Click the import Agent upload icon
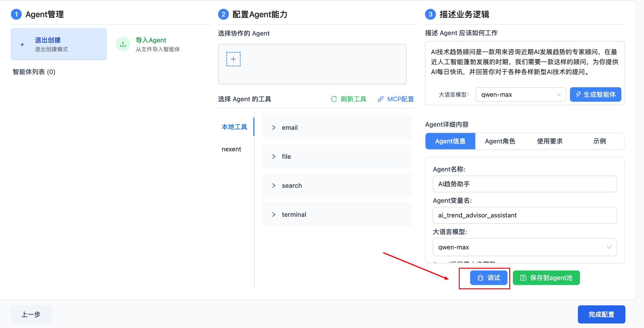 click(123, 44)
